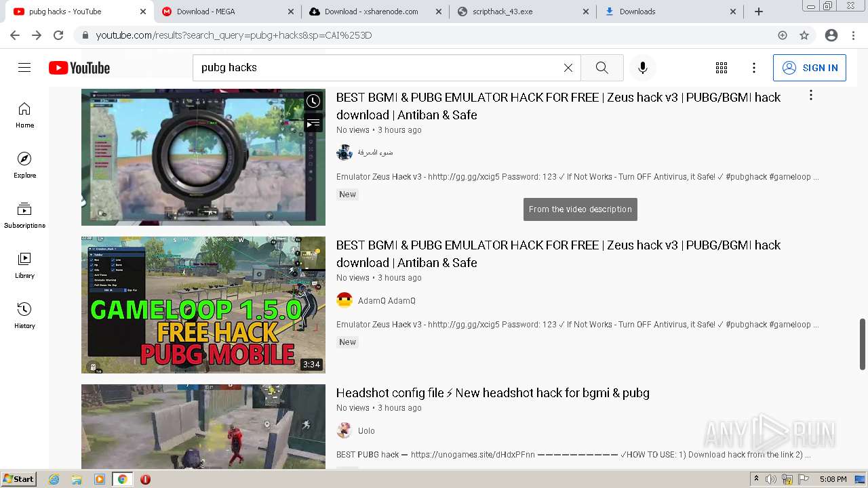Open the Chrome profile avatar menu
This screenshot has width=868, height=488.
[831, 35]
